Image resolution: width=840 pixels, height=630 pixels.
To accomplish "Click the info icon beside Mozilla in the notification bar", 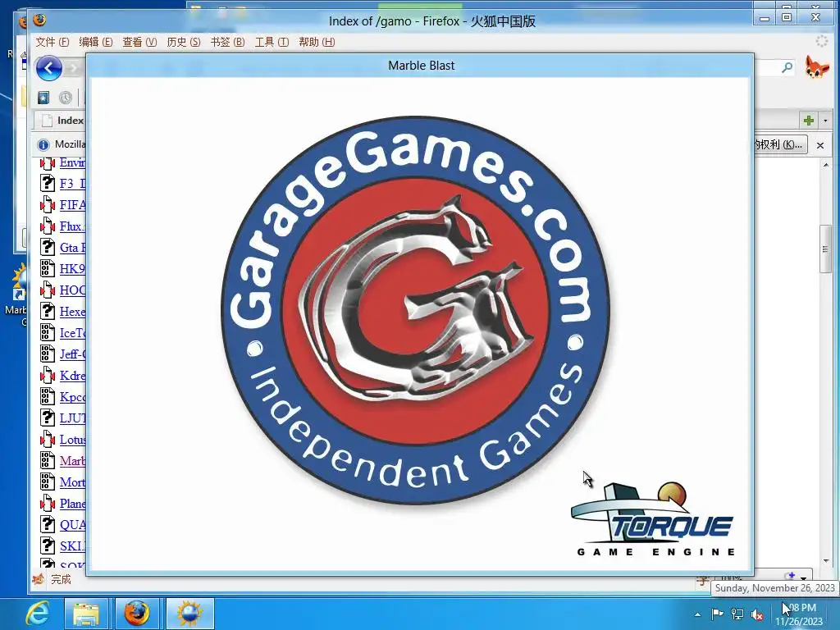I will [x=43, y=144].
